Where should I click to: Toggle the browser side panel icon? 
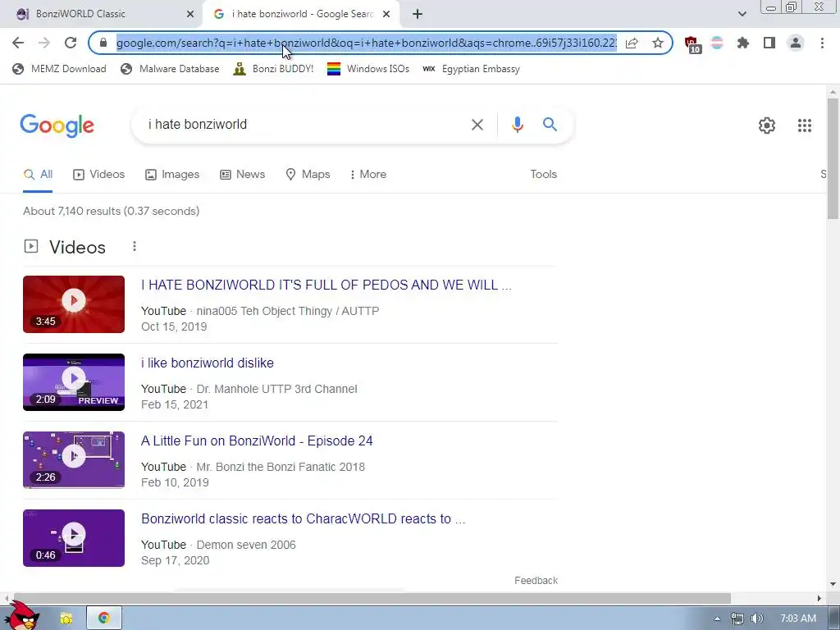tap(769, 43)
